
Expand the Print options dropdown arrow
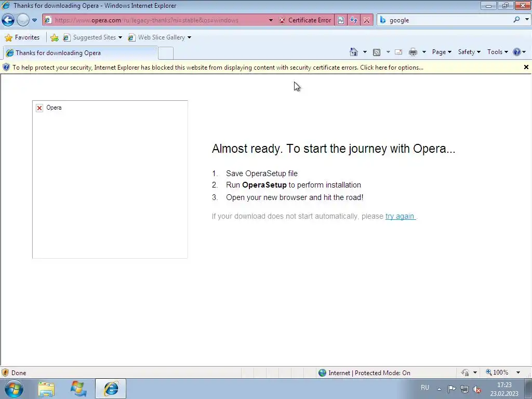click(424, 52)
